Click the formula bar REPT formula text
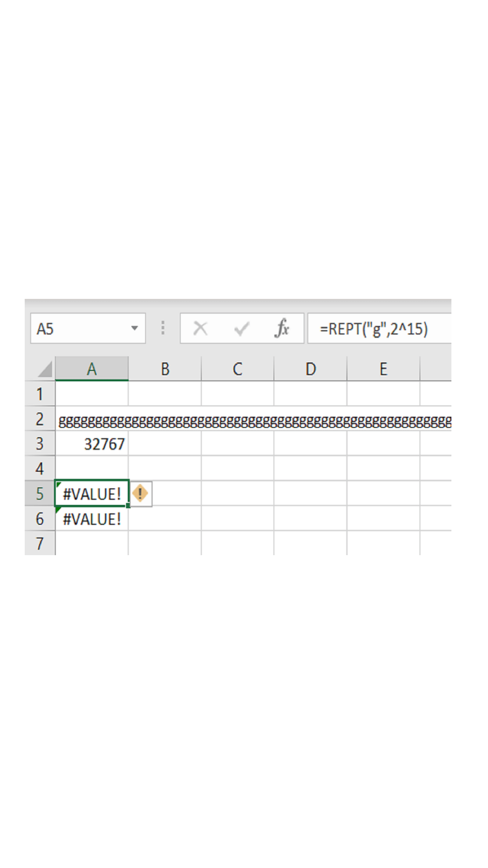The width and height of the screenshot is (488, 868). click(x=374, y=329)
